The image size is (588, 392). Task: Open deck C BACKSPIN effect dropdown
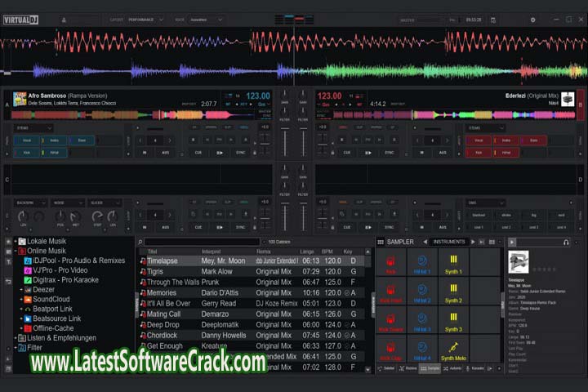coord(30,203)
